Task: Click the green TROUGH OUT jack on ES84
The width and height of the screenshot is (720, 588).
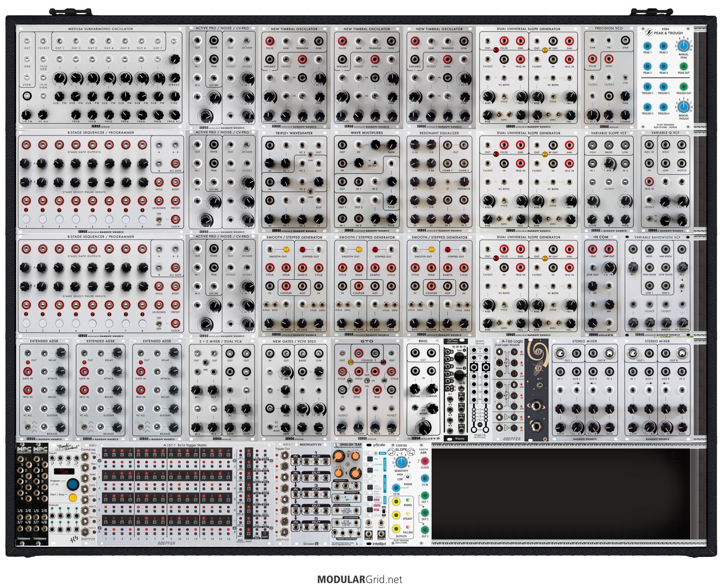Action: (x=683, y=87)
